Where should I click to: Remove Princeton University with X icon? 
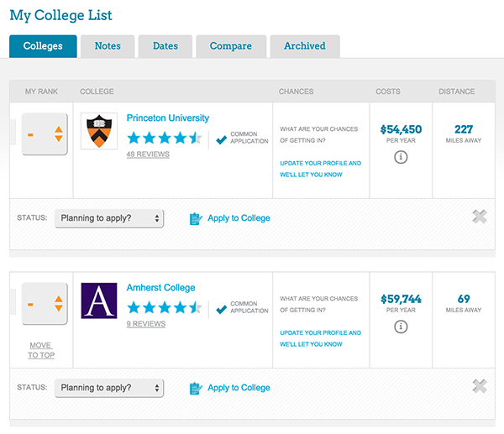[x=480, y=217]
